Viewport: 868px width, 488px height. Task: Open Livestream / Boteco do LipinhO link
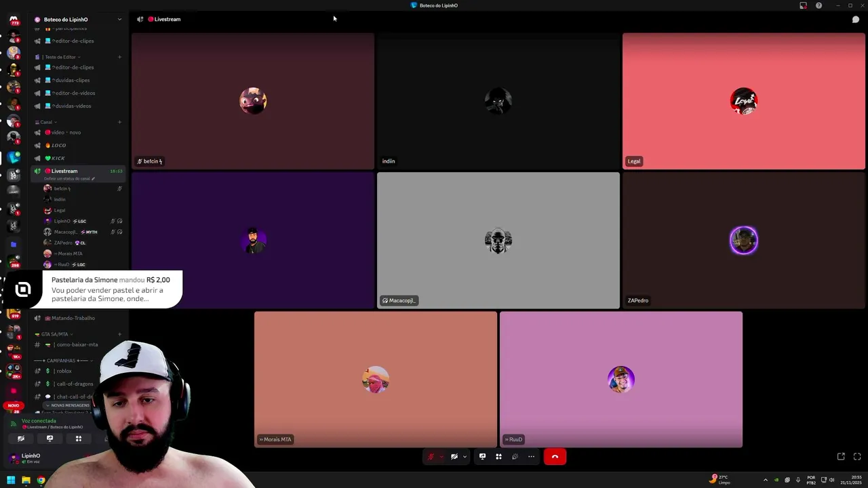click(x=54, y=427)
